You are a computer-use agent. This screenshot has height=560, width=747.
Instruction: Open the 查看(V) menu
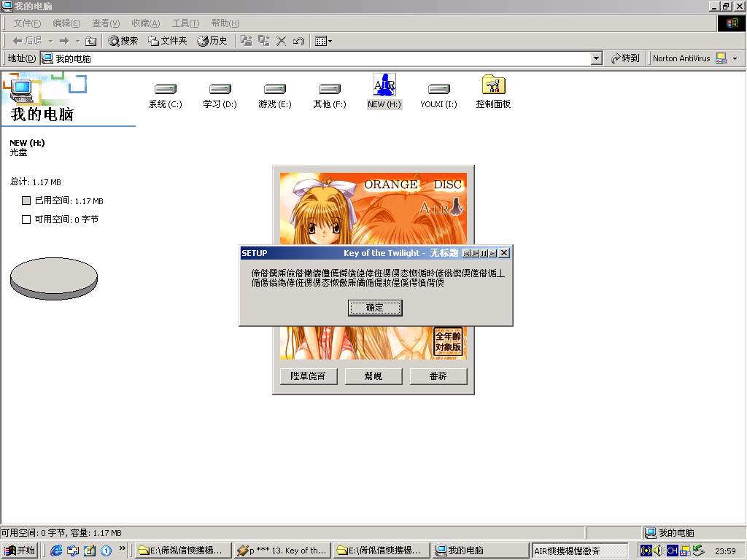click(x=106, y=23)
